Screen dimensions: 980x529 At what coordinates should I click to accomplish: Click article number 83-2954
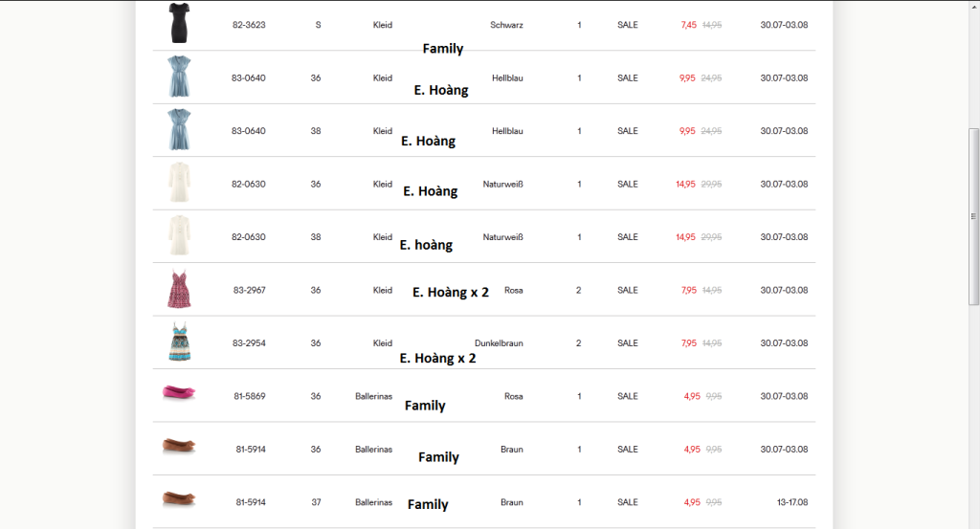(249, 343)
